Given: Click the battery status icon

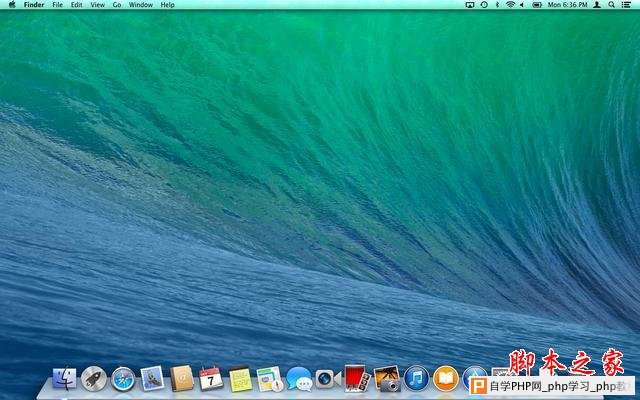Looking at the screenshot, I should tap(537, 5).
